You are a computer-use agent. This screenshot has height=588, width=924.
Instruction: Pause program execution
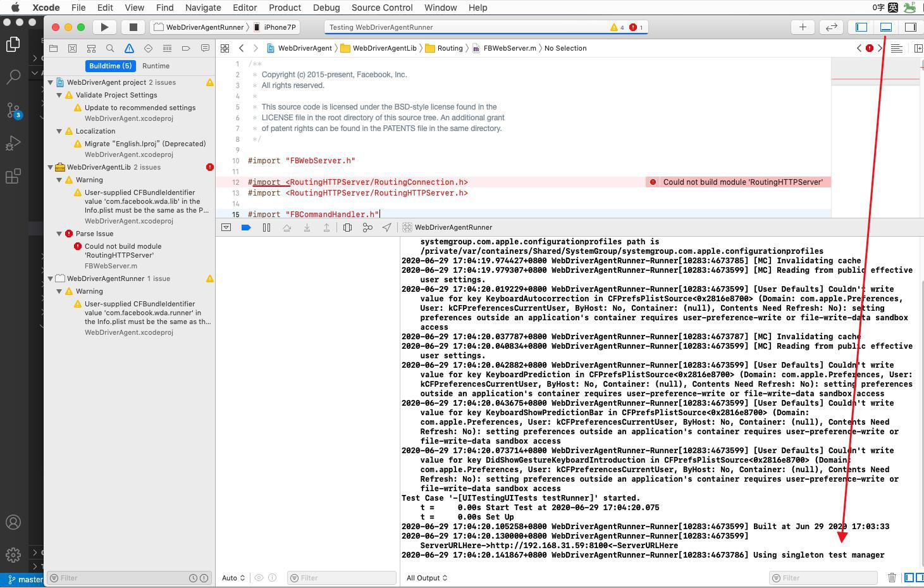266,227
